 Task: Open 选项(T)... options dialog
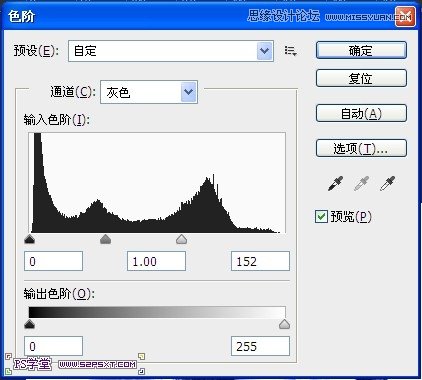[361, 148]
